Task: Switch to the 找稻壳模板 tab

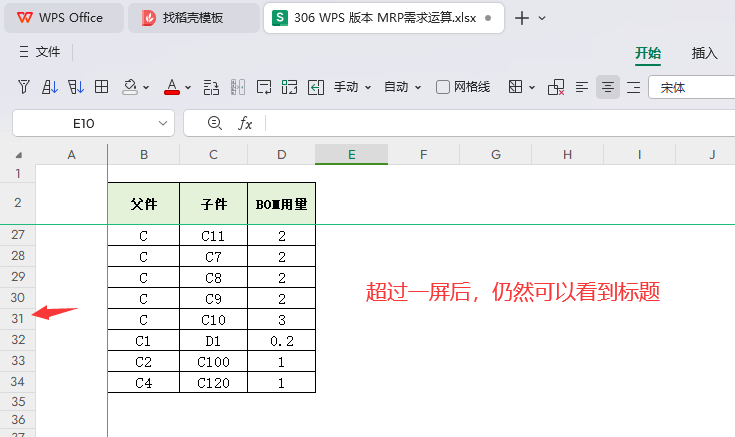Action: coord(194,18)
